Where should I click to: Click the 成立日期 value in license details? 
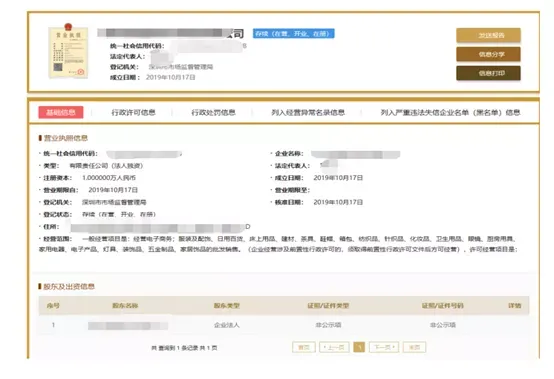(x=338, y=178)
